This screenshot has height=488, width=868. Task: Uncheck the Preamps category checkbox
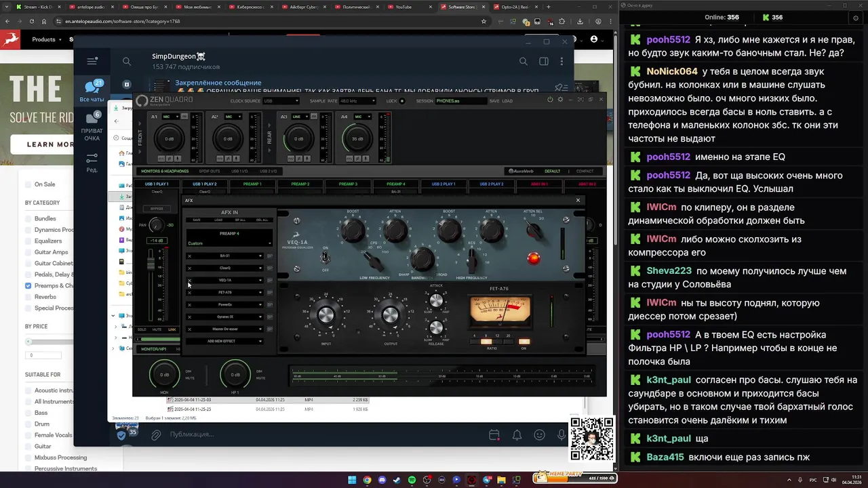(x=28, y=285)
